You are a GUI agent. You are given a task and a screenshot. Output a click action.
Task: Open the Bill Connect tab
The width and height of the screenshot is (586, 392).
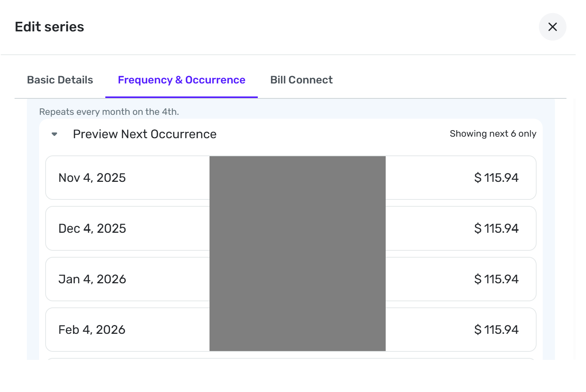(301, 80)
